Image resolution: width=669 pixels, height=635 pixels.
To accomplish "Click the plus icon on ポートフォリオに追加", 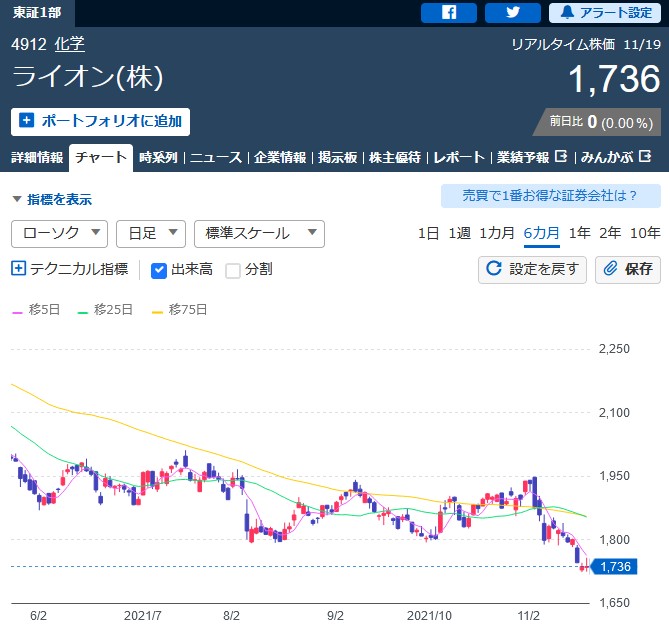I will 26,120.
